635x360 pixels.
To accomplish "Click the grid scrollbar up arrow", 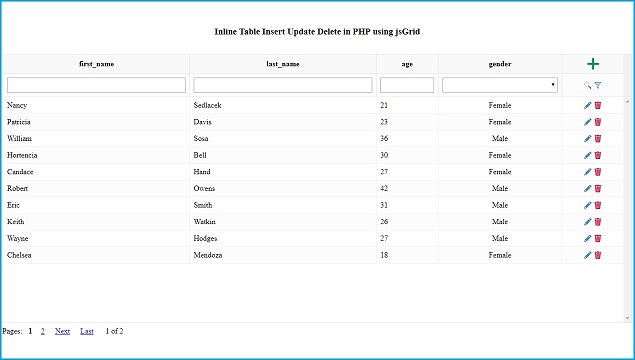I will [x=627, y=102].
